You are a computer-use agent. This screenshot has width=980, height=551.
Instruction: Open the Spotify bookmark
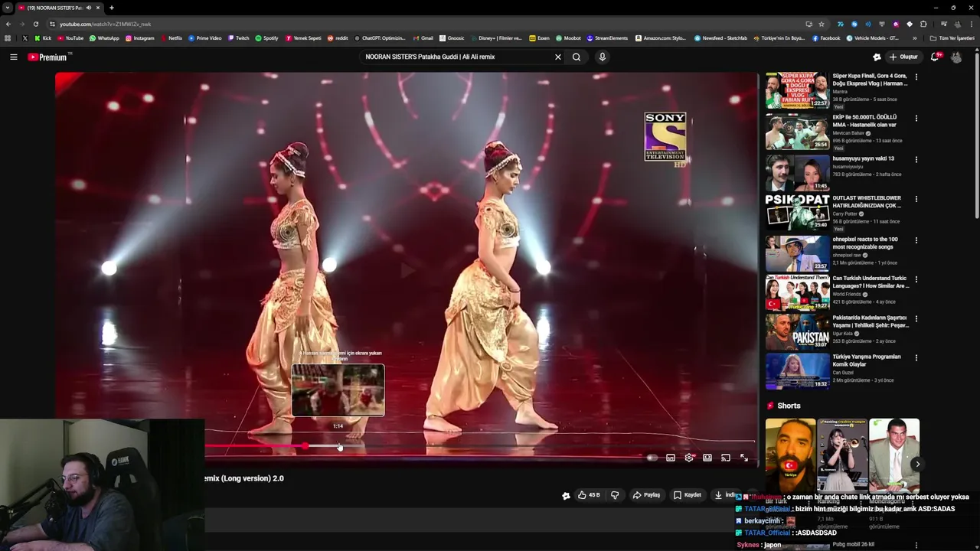tap(266, 37)
